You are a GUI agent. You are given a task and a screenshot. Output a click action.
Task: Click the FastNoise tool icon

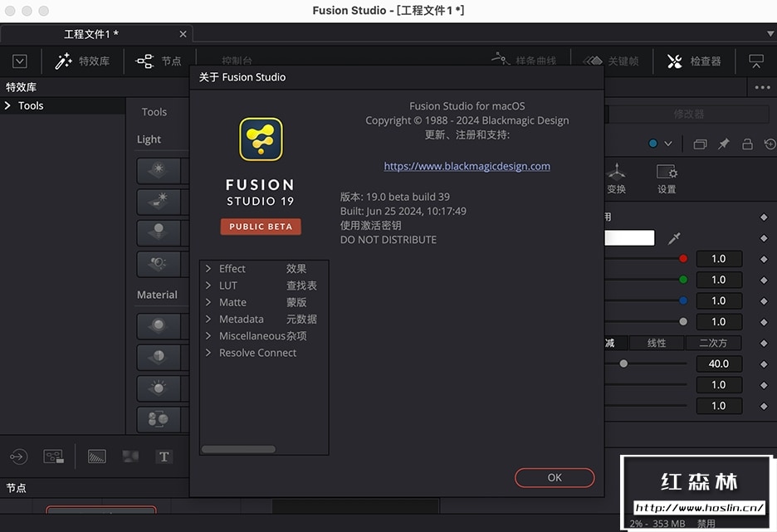[130, 456]
